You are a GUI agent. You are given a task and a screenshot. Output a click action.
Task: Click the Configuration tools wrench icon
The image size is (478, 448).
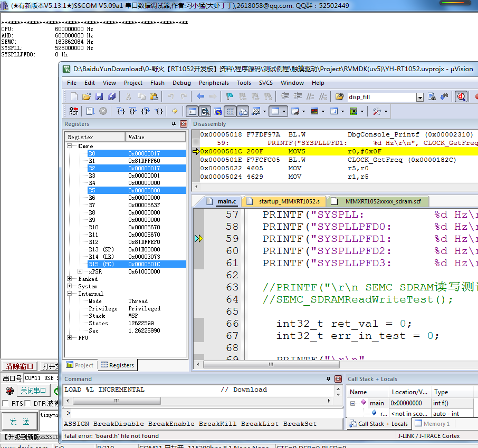pyautogui.click(x=377, y=111)
